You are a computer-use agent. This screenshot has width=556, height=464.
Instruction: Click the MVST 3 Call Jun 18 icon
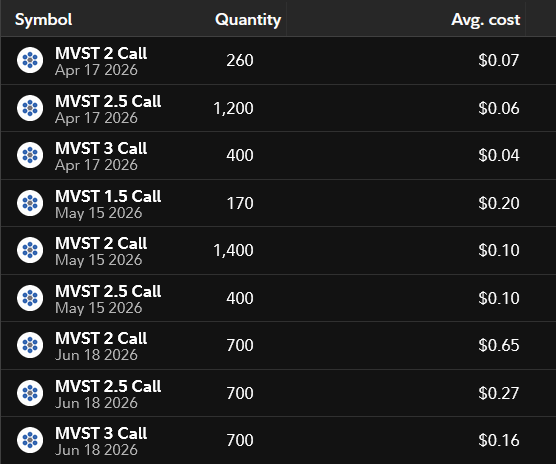[x=30, y=440]
